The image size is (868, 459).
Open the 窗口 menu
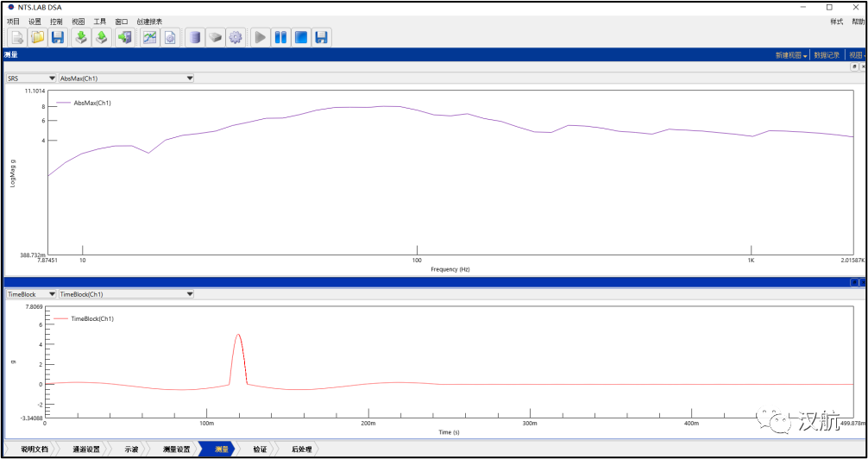122,22
